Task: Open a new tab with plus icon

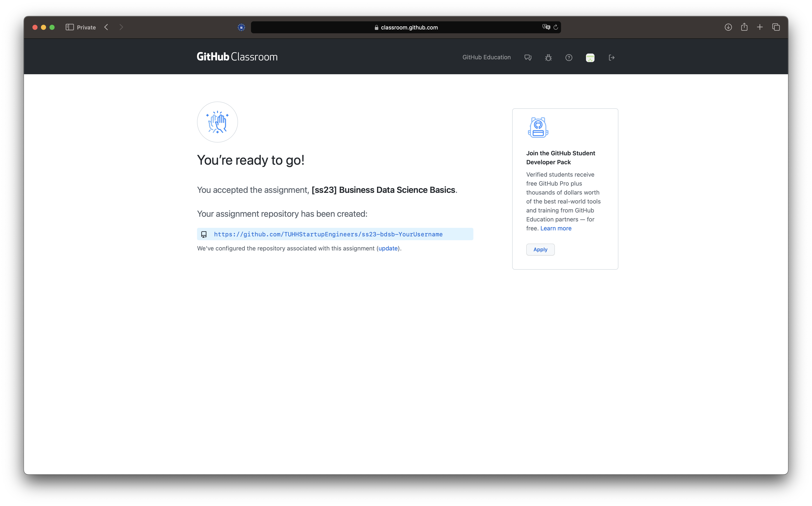Action: coord(760,27)
